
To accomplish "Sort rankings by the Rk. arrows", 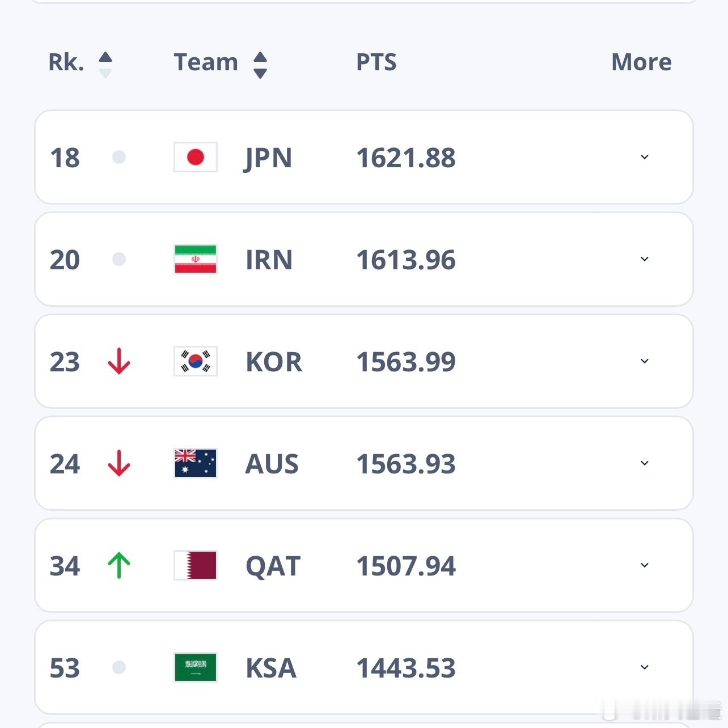I will tap(105, 65).
